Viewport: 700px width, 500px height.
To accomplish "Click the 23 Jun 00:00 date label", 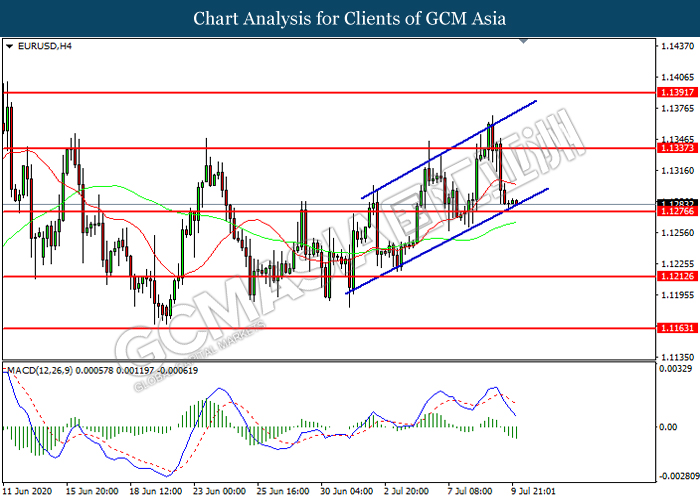I will click(219, 491).
